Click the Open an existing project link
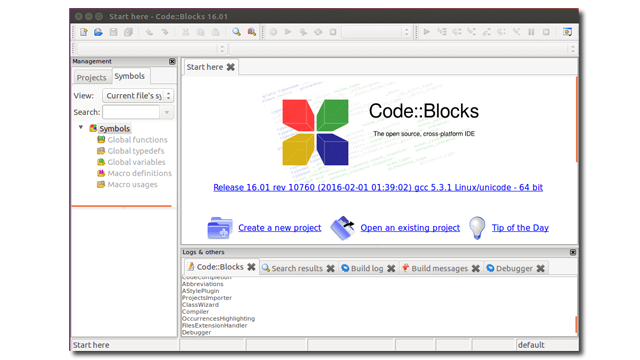Viewport: 640px width, 360px height. click(x=410, y=228)
